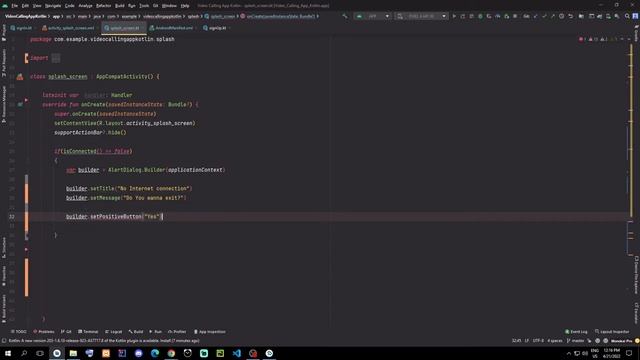Open the Build menu

(x=120, y=6)
